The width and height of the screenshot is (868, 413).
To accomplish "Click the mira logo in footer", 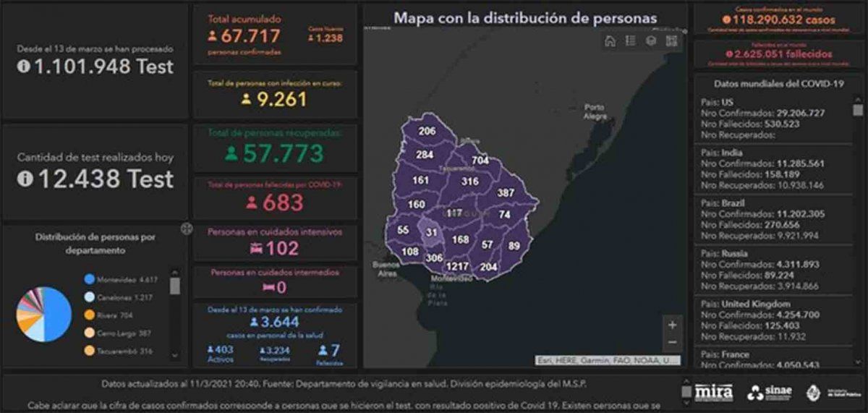I will point(713,392).
